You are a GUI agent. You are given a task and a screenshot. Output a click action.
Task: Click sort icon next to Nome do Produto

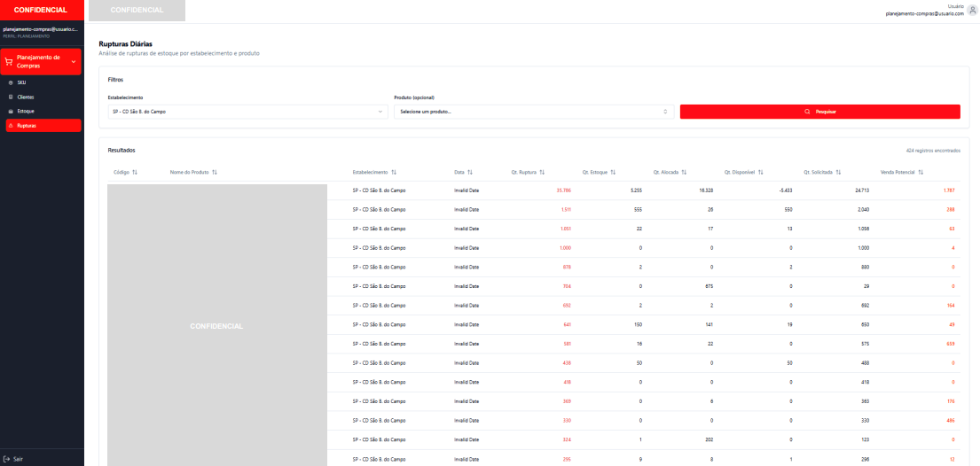pyautogui.click(x=215, y=172)
